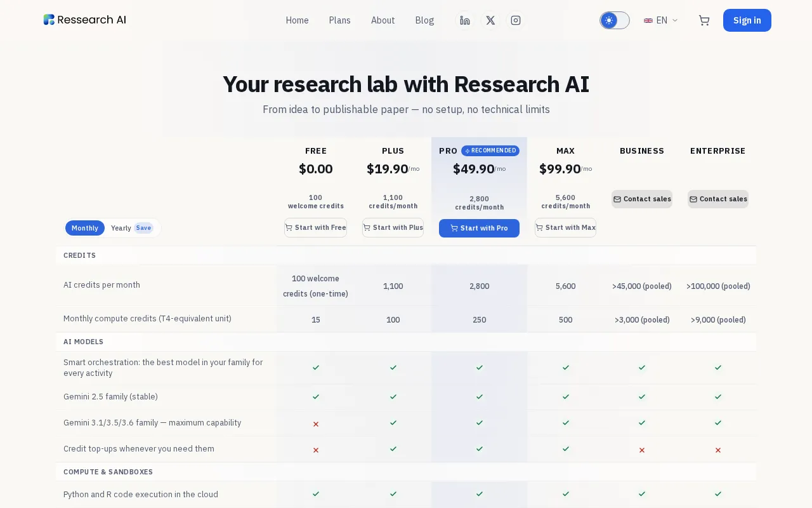This screenshot has height=508, width=812.
Task: Click Credit top-ups checkmark in Max column
Action: (566, 449)
